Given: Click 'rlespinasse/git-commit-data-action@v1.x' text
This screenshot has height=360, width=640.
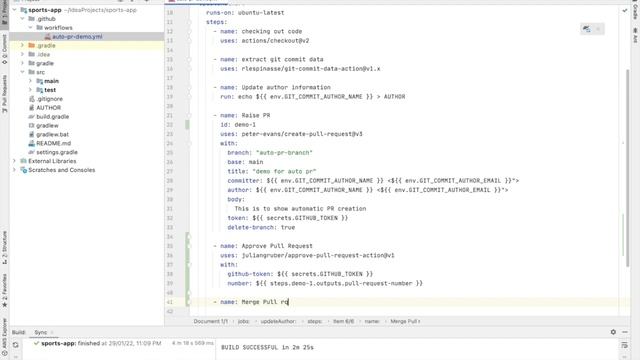Looking at the screenshot, I should tap(311, 69).
